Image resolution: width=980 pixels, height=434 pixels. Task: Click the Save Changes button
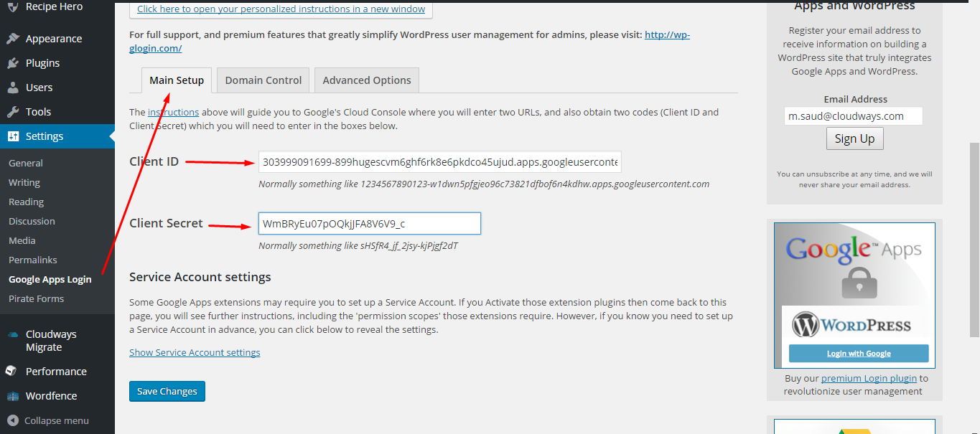(167, 392)
